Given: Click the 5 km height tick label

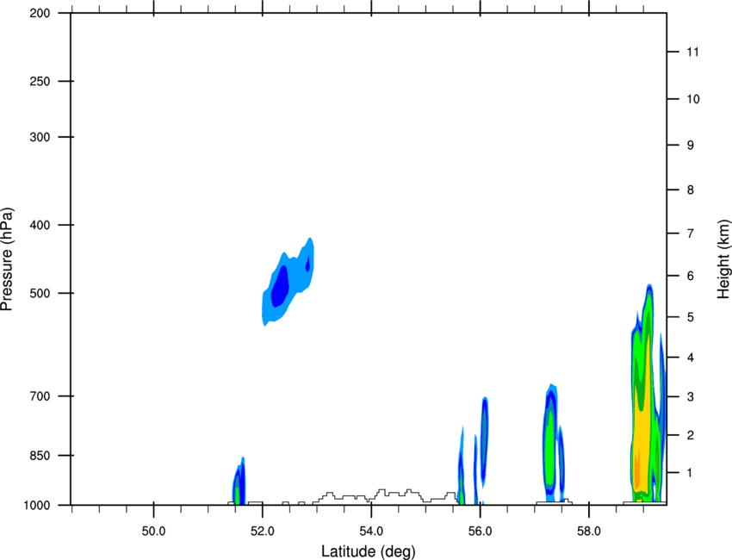Looking at the screenshot, I should (690, 317).
